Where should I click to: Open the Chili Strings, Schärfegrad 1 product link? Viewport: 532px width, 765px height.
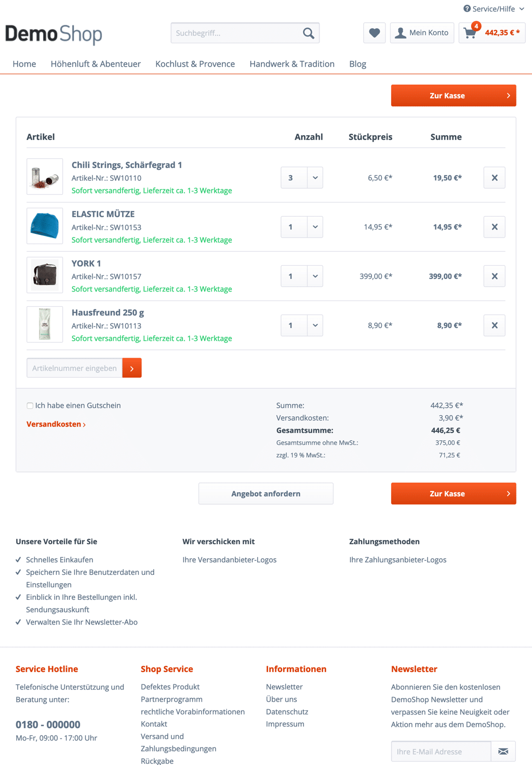[127, 165]
